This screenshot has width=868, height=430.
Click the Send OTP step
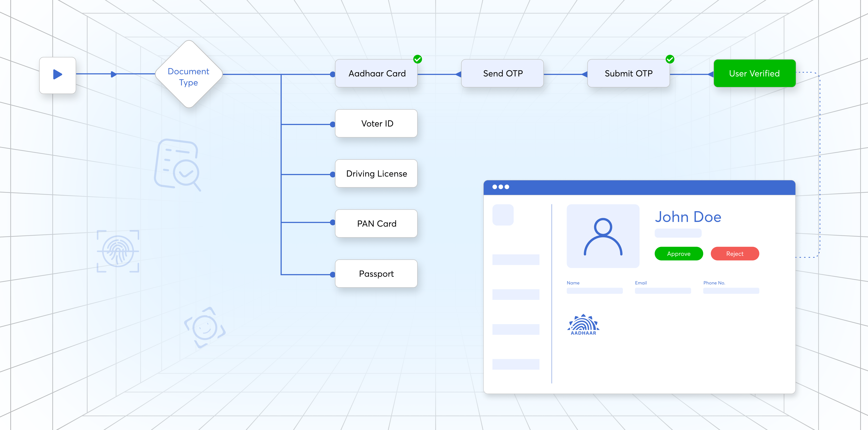pos(502,73)
